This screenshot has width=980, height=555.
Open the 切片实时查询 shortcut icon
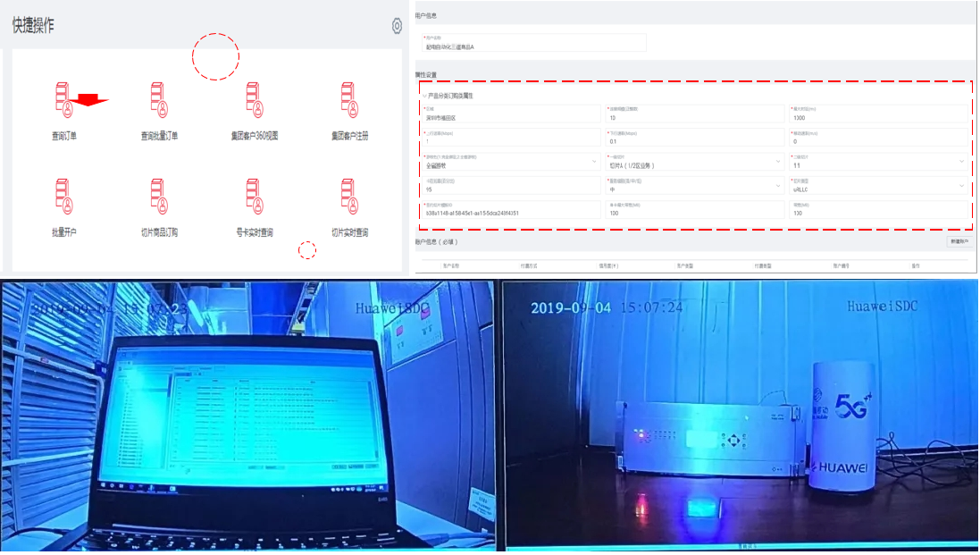[349, 197]
